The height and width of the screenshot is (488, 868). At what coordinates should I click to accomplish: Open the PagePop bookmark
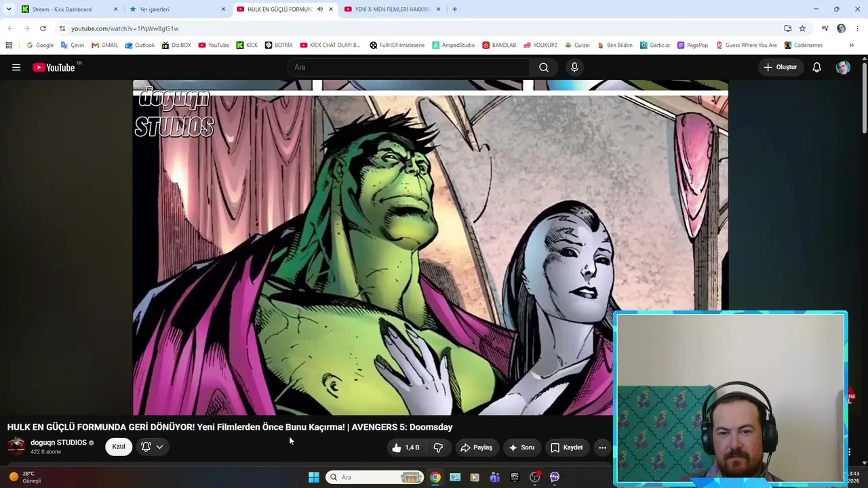tap(692, 45)
